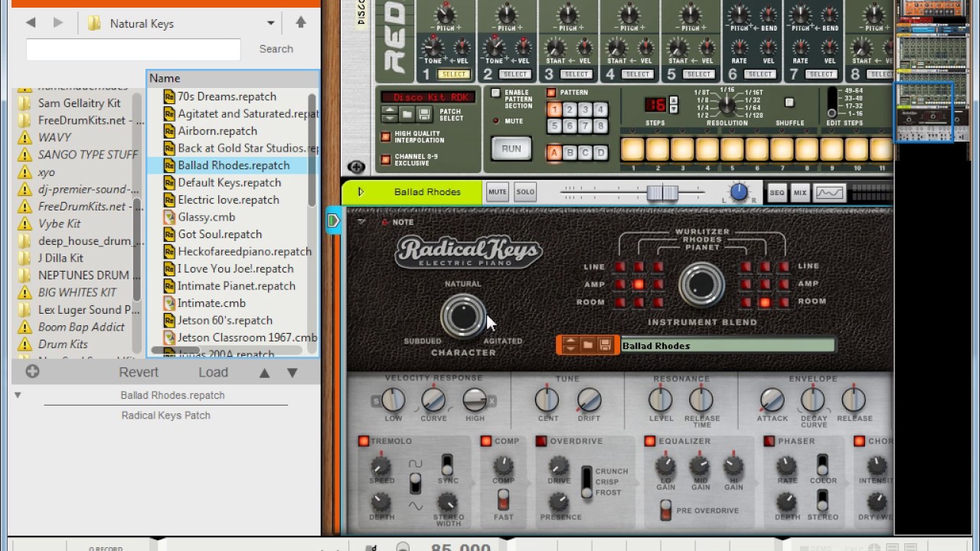Viewport: 980px width, 551px height.
Task: Toggle the Overdrive effect
Action: [x=541, y=442]
